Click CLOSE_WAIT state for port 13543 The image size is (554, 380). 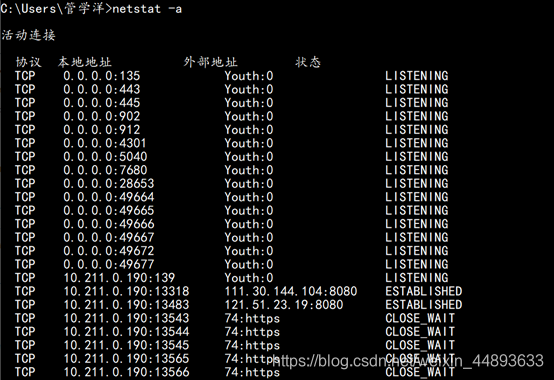[x=420, y=318]
